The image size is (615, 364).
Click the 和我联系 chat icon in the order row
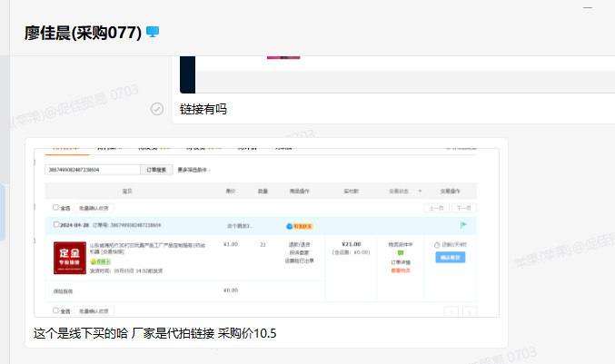(x=300, y=225)
